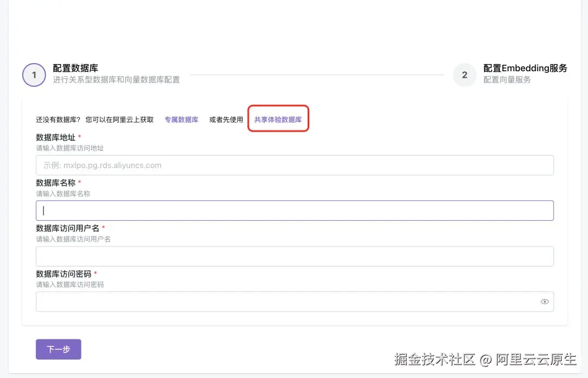
Task: Click the 数据库名称 field label
Action: click(x=56, y=183)
